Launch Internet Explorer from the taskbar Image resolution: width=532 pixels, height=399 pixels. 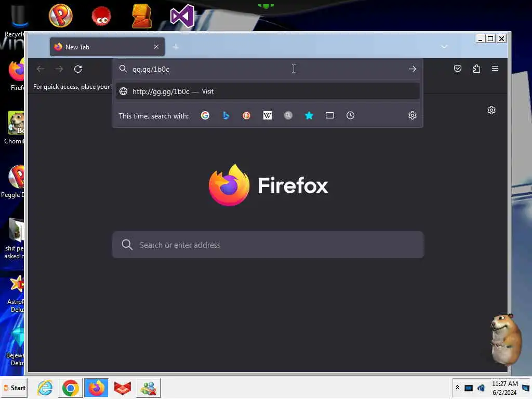pyautogui.click(x=45, y=388)
